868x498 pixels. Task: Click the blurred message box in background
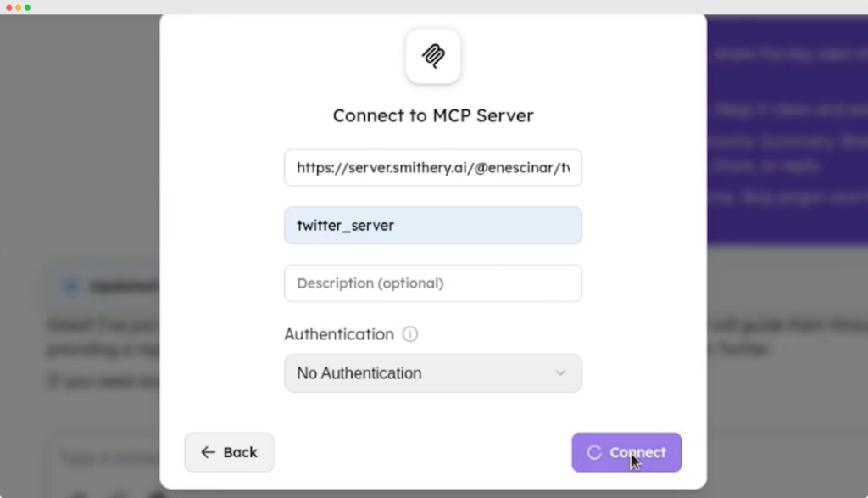[x=102, y=462]
